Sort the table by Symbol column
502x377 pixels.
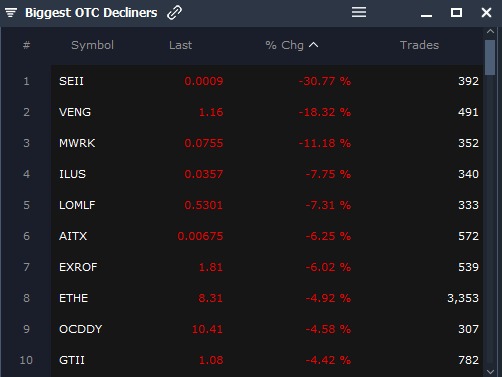coord(92,45)
